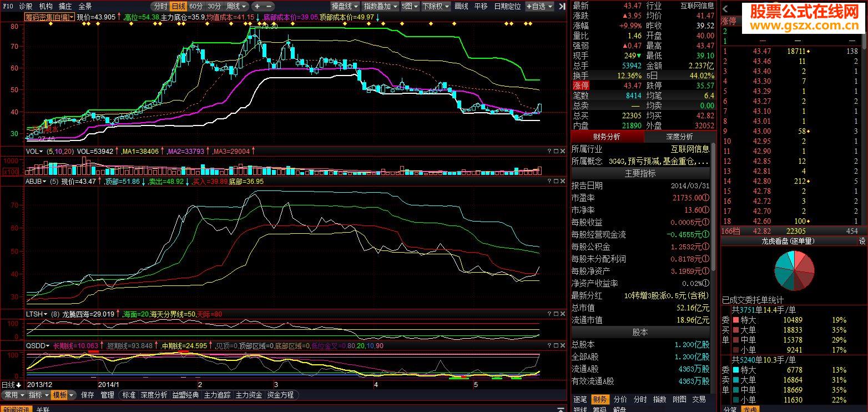The height and width of the screenshot is (412, 868).
Task: Click the info icon beside 每股未分配利润 value
Action: pos(706,259)
